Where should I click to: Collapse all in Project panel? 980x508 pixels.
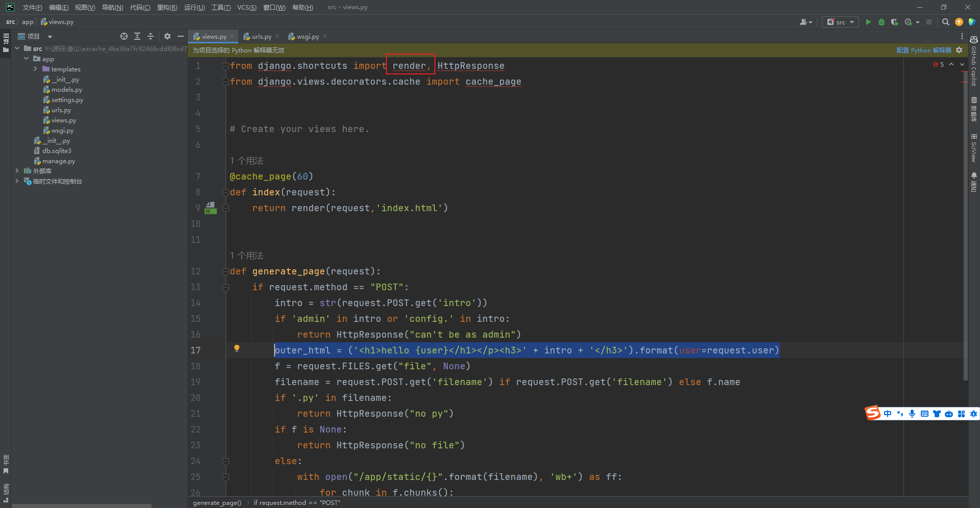coord(151,36)
